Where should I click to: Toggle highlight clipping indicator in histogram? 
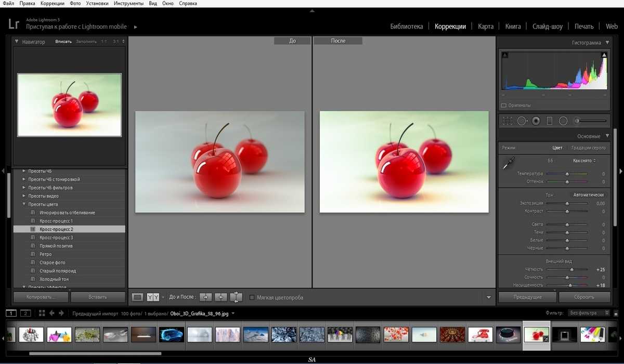[604, 55]
